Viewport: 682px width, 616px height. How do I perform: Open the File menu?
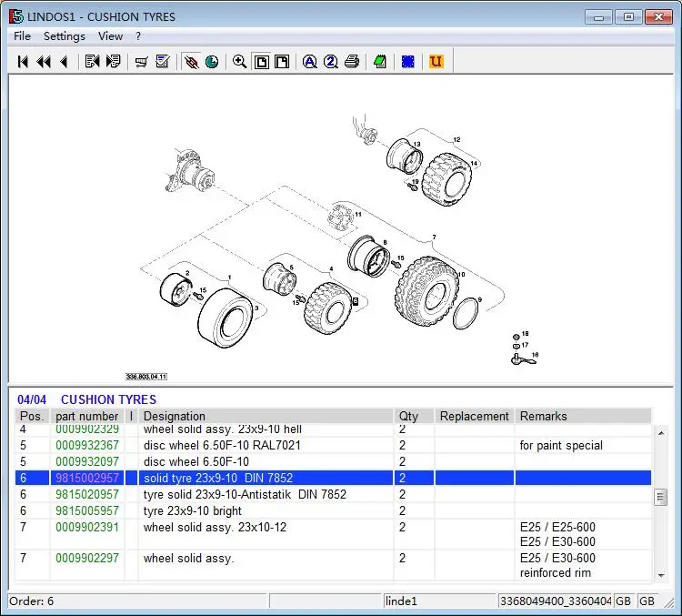click(22, 36)
